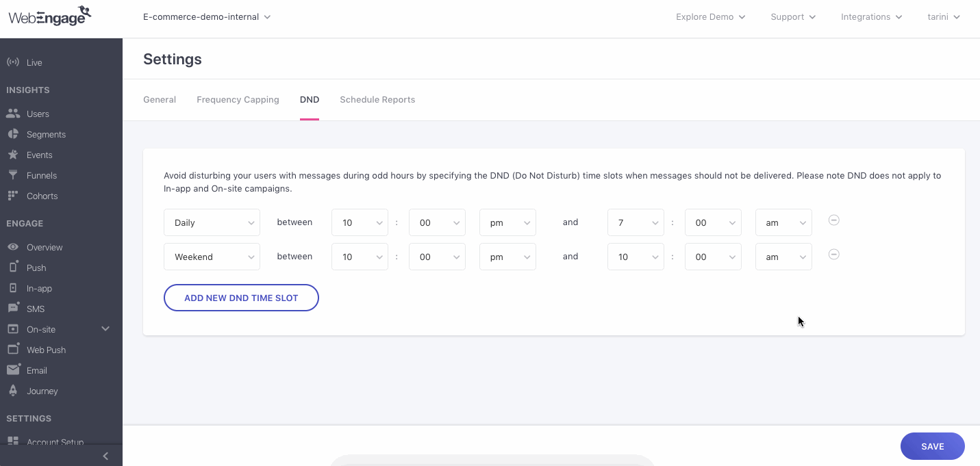980x466 pixels.
Task: Open the Integrations dropdown menu
Action: (x=872, y=17)
